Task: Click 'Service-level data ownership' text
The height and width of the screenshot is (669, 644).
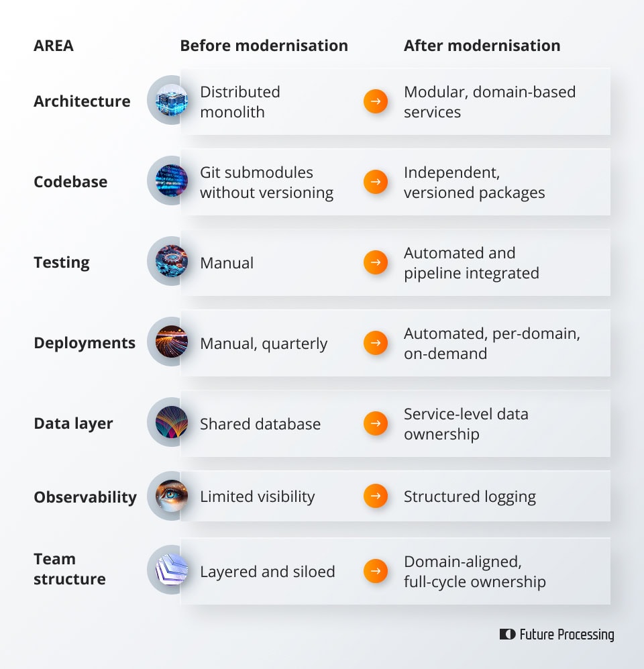Action: pos(466,424)
